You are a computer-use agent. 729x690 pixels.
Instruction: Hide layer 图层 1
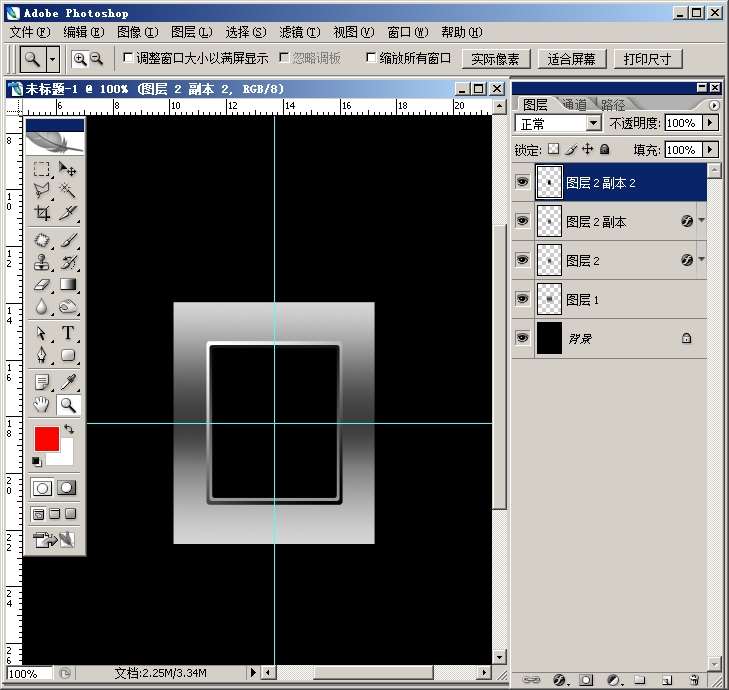[x=523, y=298]
